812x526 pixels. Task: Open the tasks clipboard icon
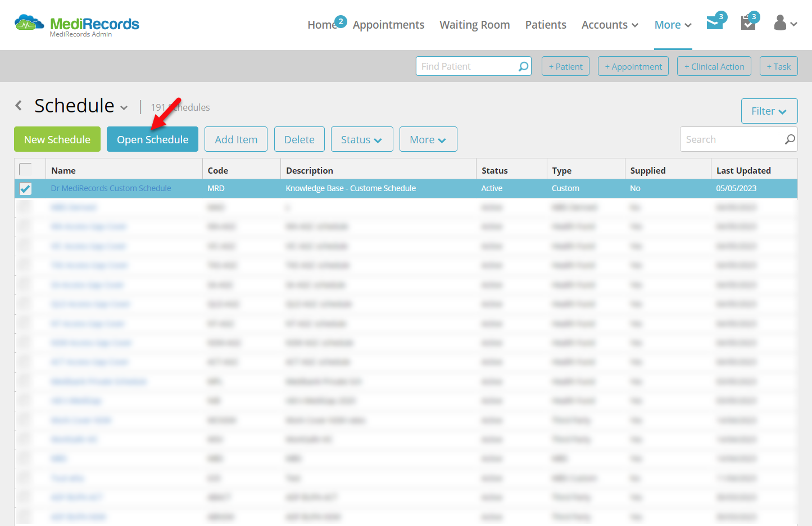748,23
